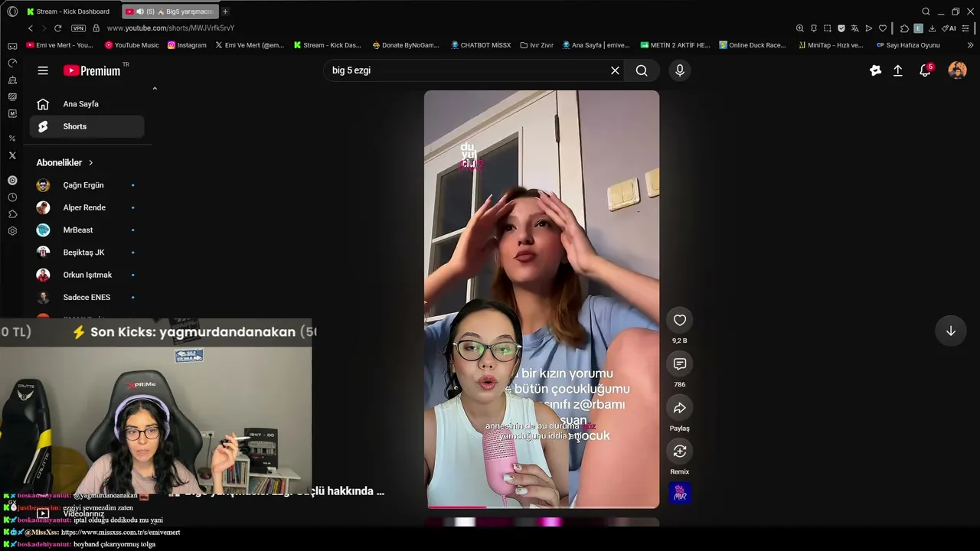The height and width of the screenshot is (551, 980).
Task: Toggle the YouTube guide hamburger menu
Action: tap(43, 70)
